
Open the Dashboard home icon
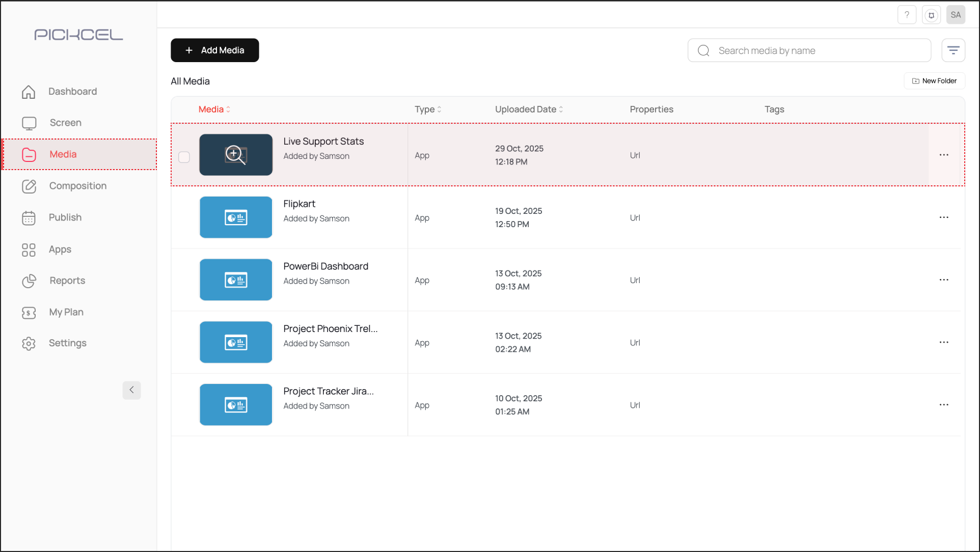point(29,92)
